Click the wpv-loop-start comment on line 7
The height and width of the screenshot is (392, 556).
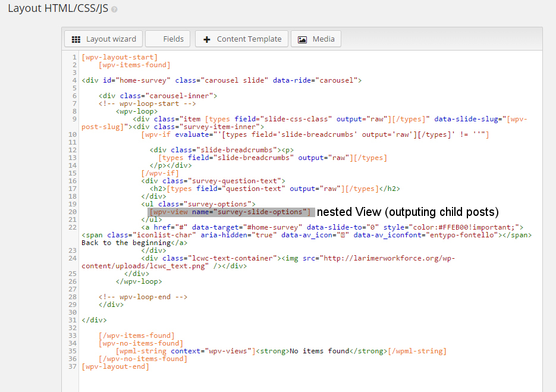click(x=147, y=104)
